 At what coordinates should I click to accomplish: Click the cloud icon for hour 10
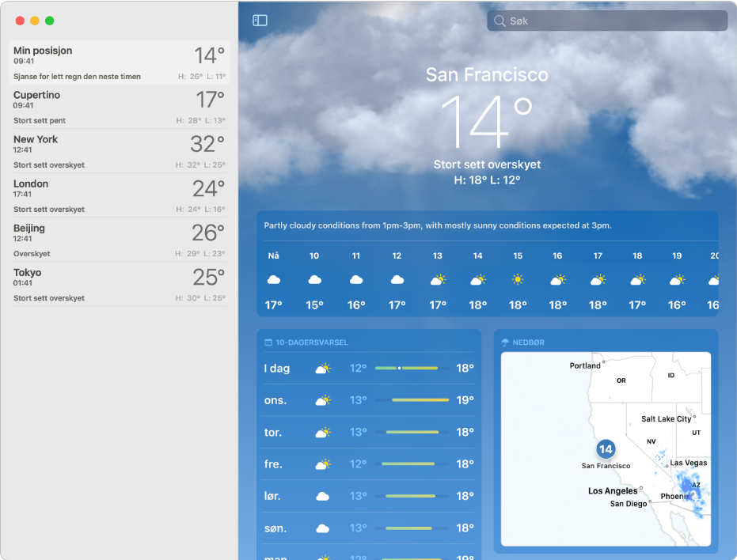point(314,280)
